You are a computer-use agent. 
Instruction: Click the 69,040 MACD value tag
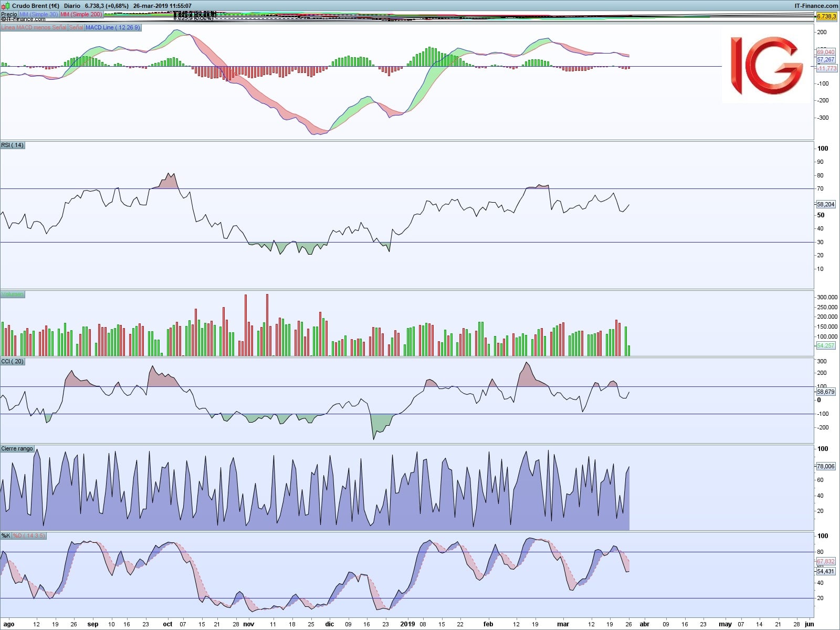point(826,52)
